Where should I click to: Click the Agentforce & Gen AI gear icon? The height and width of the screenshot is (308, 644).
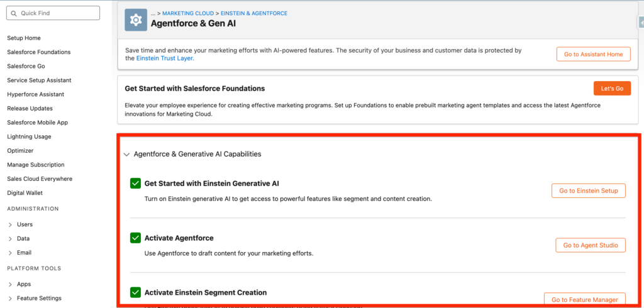coord(135,20)
